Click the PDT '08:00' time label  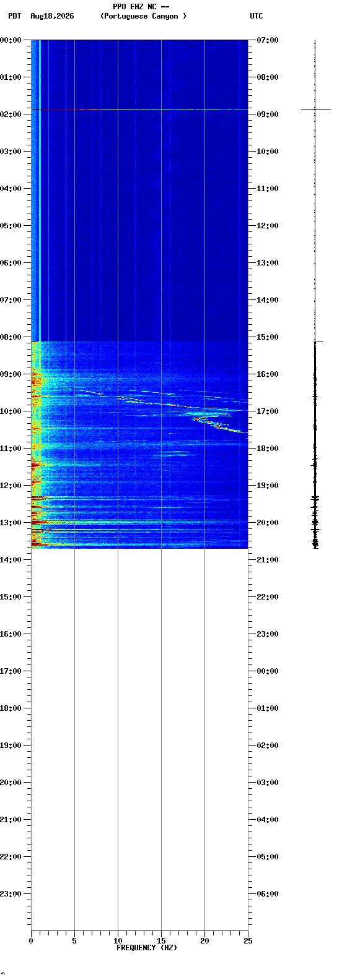click(x=11, y=337)
